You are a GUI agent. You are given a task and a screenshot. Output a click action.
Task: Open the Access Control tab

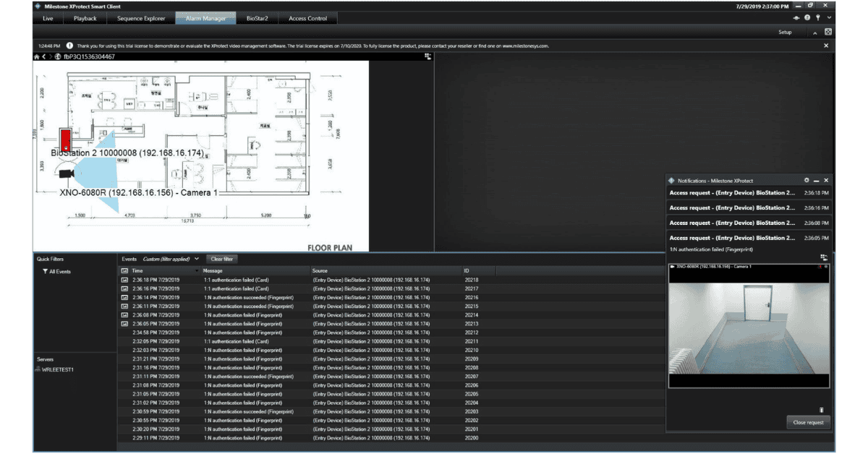(x=307, y=18)
